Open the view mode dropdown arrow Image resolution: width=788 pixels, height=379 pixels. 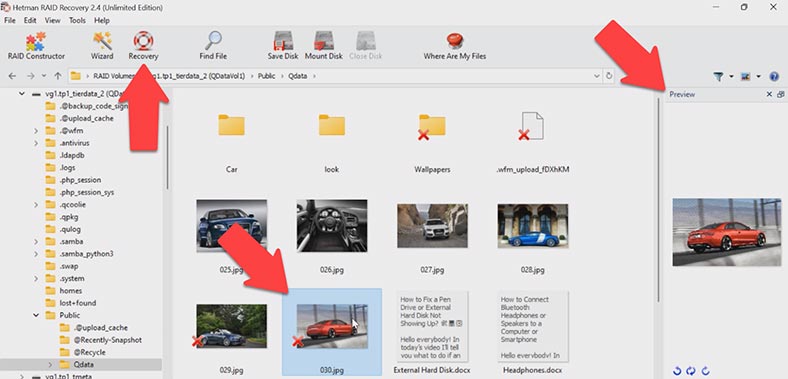click(x=758, y=76)
